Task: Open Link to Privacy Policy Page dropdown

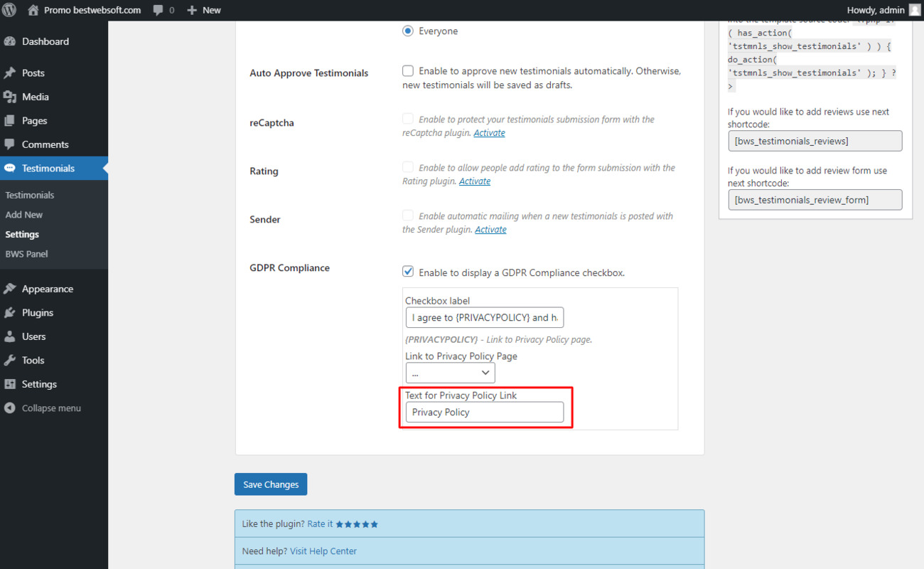Action: [450, 373]
